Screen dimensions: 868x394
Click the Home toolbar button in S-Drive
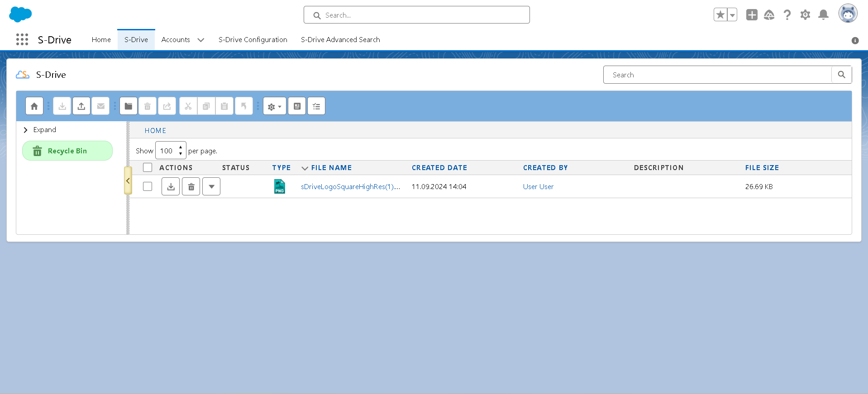[34, 106]
